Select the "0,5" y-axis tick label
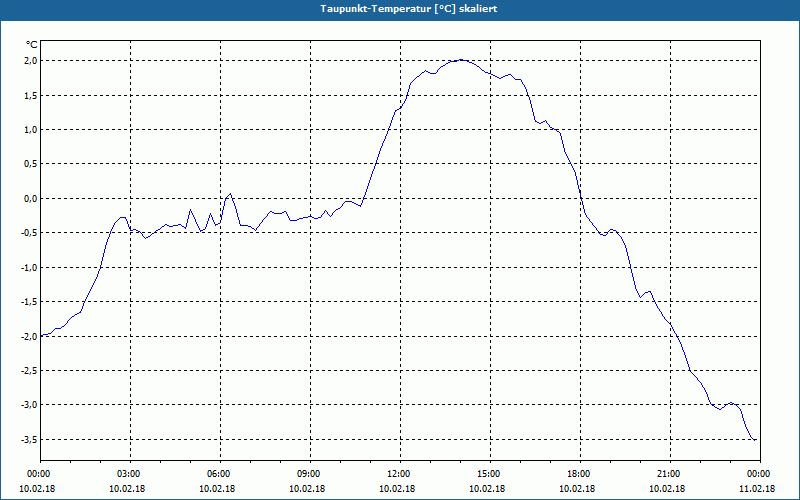The height and width of the screenshot is (500, 800). pyautogui.click(x=31, y=164)
